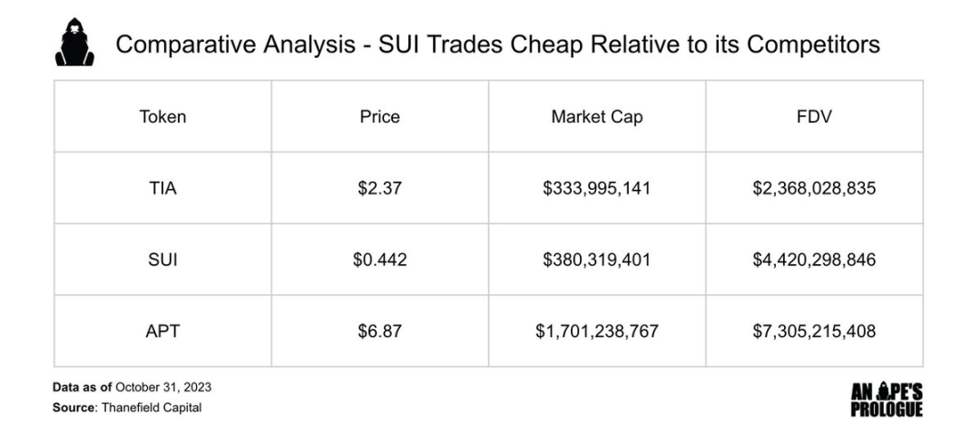Viewport: 980px width, 445px height.
Task: Click the TIA token cell
Action: tap(162, 188)
